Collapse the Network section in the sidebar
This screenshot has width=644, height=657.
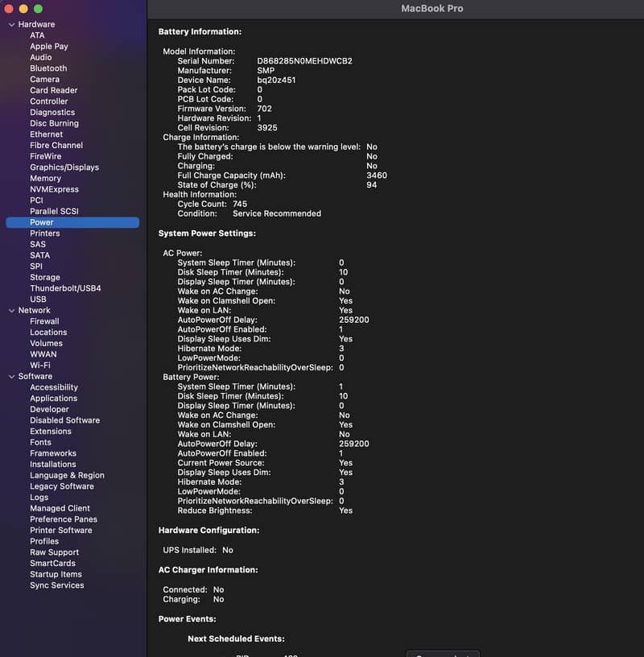[x=10, y=310]
